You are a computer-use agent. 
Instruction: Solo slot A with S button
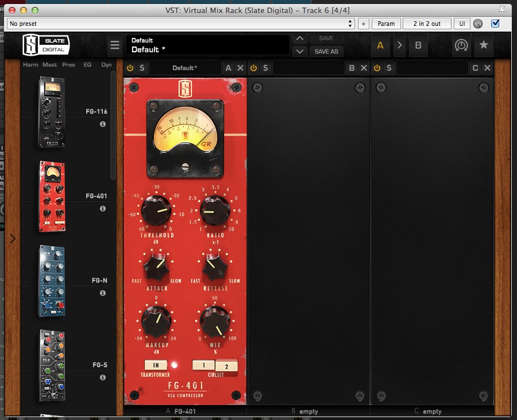coord(142,68)
